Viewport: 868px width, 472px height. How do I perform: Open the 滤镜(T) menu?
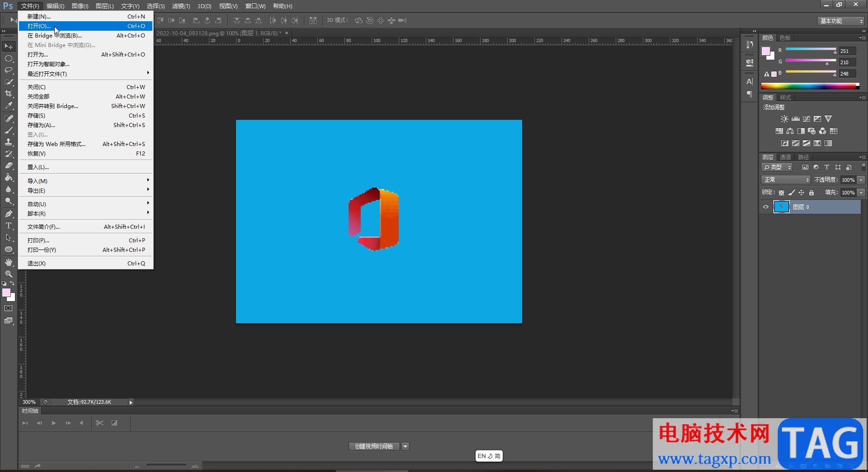tap(181, 6)
